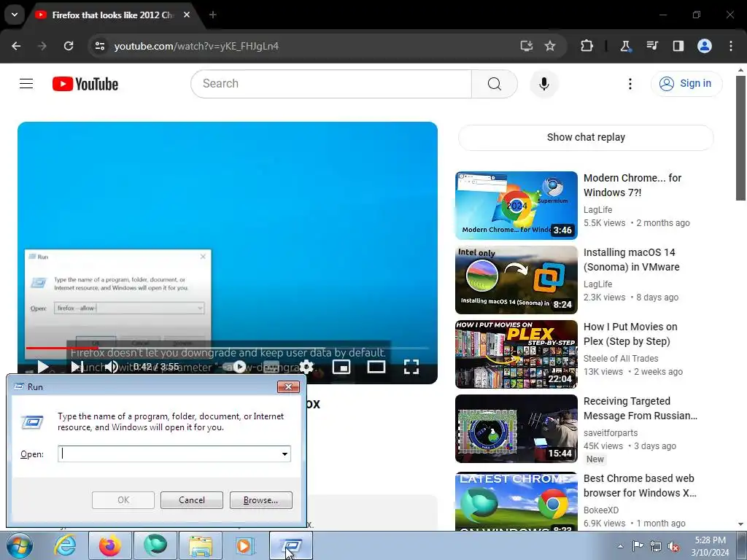The height and width of the screenshot is (560, 747).
Task: Click Cancel in the Run dialog
Action: tap(192, 500)
